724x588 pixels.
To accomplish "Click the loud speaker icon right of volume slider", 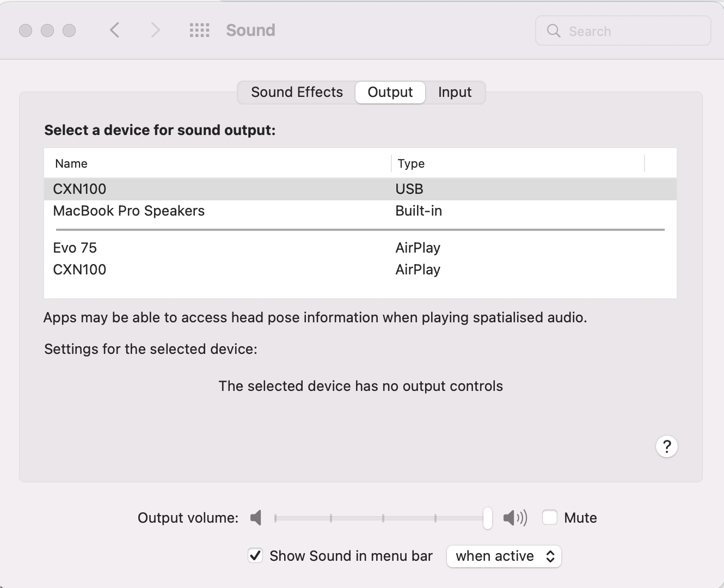I will point(514,518).
